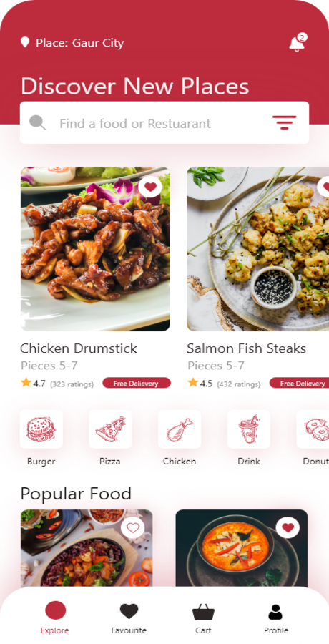Select the Pizza category icon
Image resolution: width=329 pixels, height=644 pixels.
click(x=110, y=429)
